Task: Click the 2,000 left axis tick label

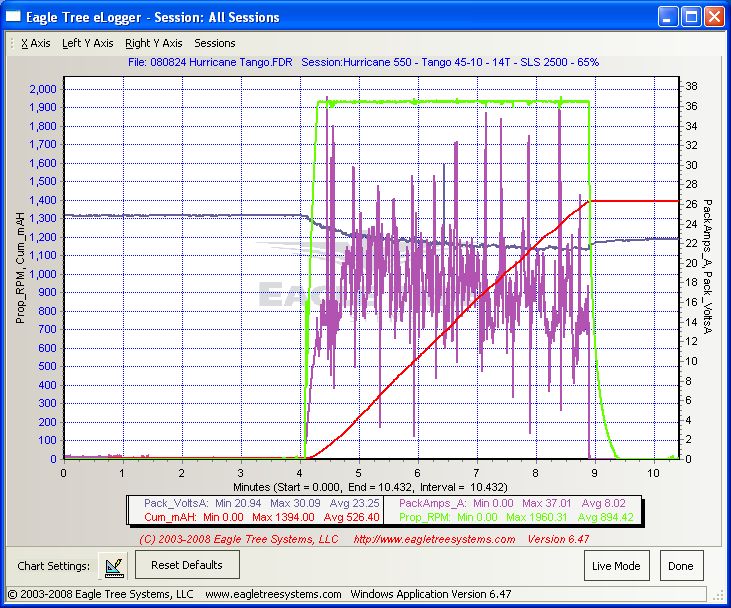Action: tap(42, 89)
